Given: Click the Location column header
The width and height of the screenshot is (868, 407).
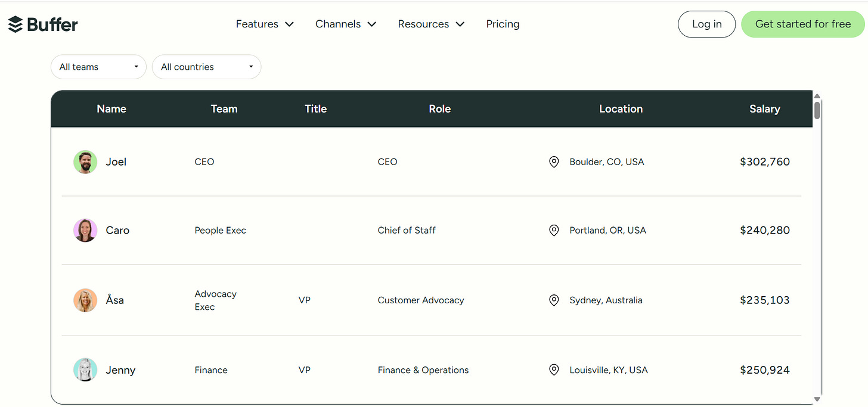Looking at the screenshot, I should (621, 109).
